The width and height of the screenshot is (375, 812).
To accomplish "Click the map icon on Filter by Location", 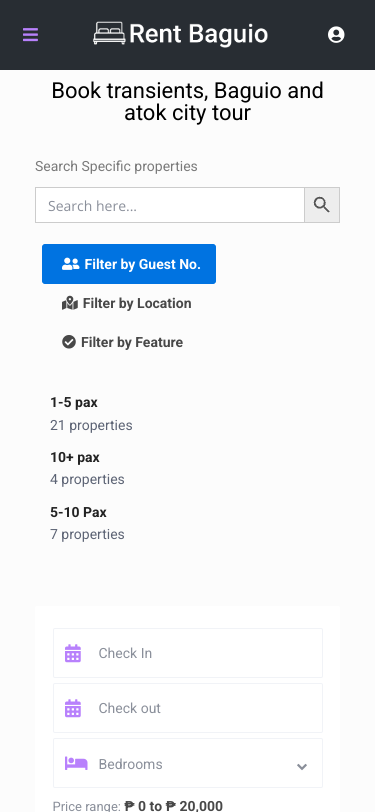I will tap(70, 303).
